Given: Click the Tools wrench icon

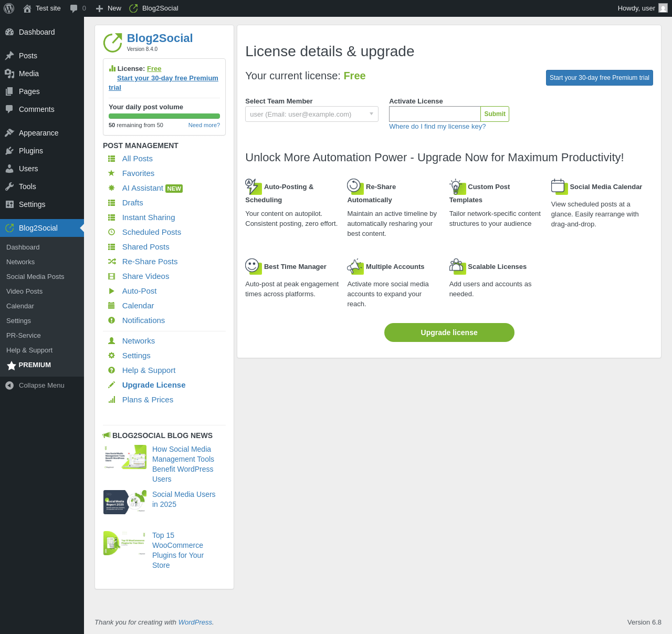Looking at the screenshot, I should coord(9,186).
